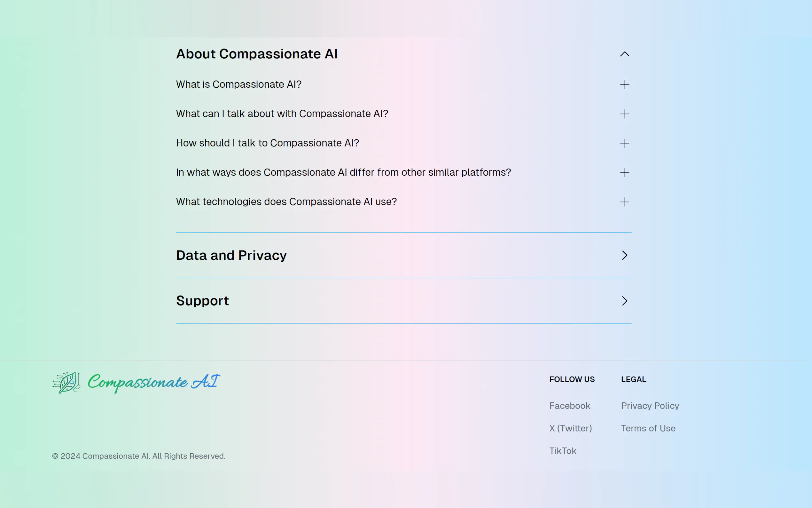Visit the TikTok footer link

[x=563, y=451]
